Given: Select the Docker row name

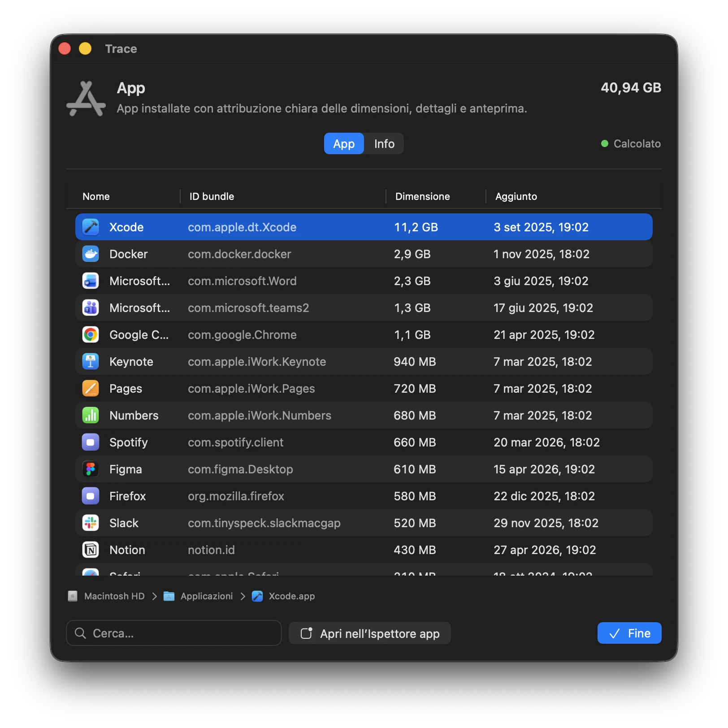Looking at the screenshot, I should coord(129,254).
